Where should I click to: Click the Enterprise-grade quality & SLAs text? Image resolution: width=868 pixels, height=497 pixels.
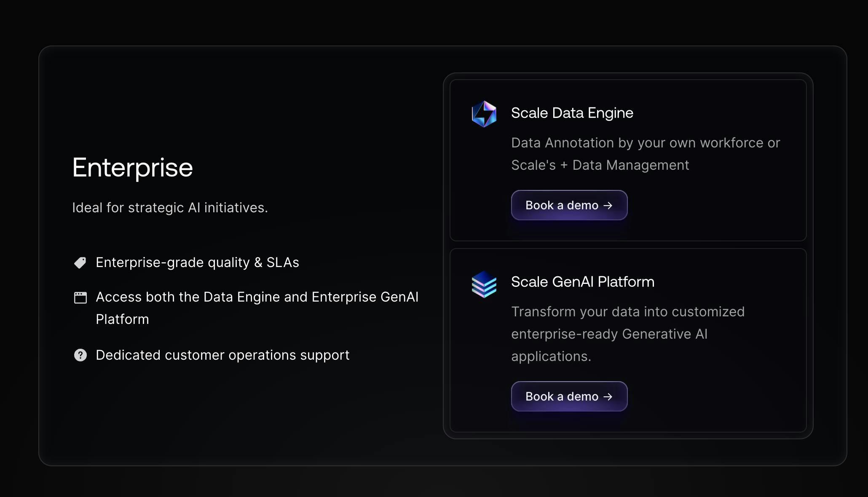point(197,262)
